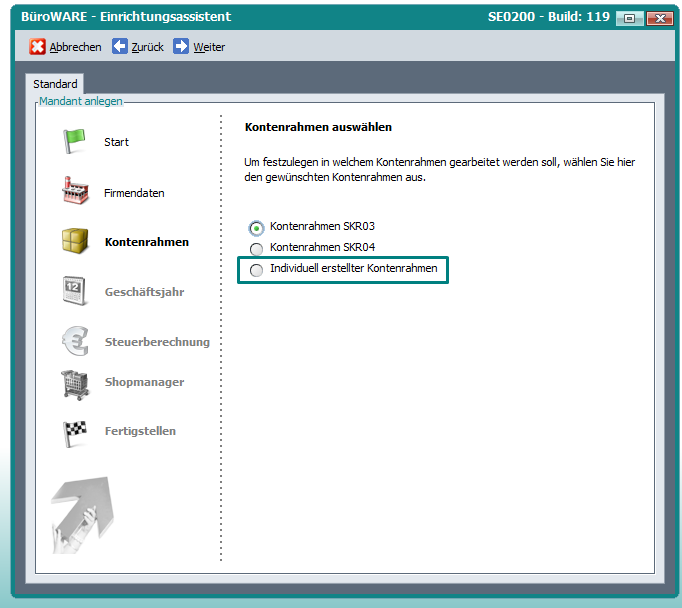Click the yellow boxes Kontenrahmen icon
The height and width of the screenshot is (608, 682).
tap(75, 242)
